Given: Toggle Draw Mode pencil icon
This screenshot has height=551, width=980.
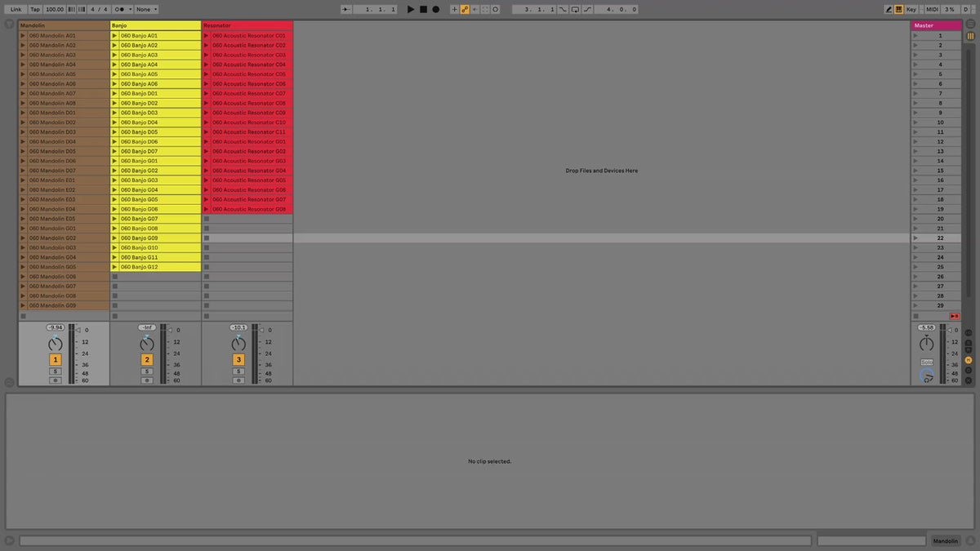Looking at the screenshot, I should click(889, 9).
